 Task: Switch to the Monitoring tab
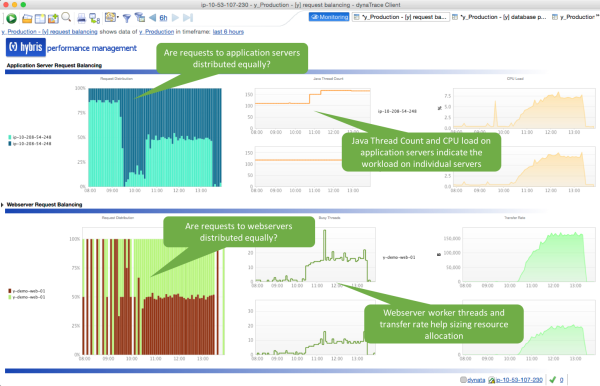pos(329,17)
